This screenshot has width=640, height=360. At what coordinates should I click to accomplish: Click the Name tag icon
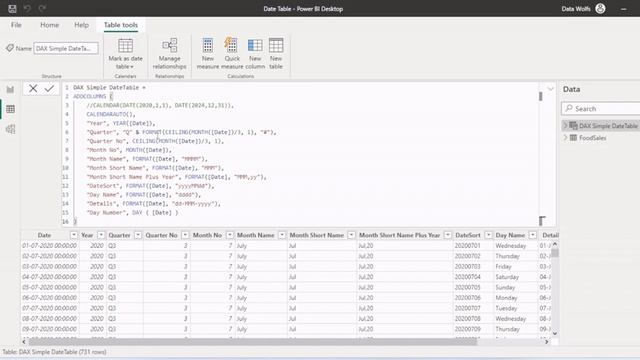[x=10, y=48]
